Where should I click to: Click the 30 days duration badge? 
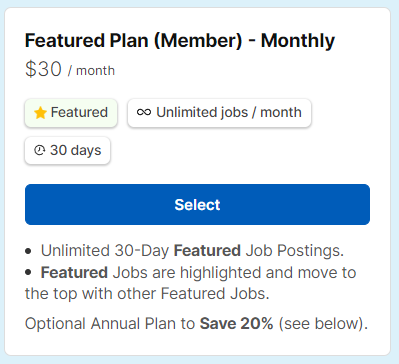[67, 150]
